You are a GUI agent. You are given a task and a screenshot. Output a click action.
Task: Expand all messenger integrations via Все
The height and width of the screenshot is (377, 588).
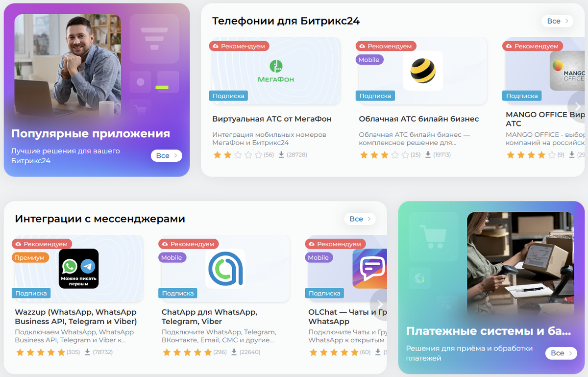click(360, 219)
